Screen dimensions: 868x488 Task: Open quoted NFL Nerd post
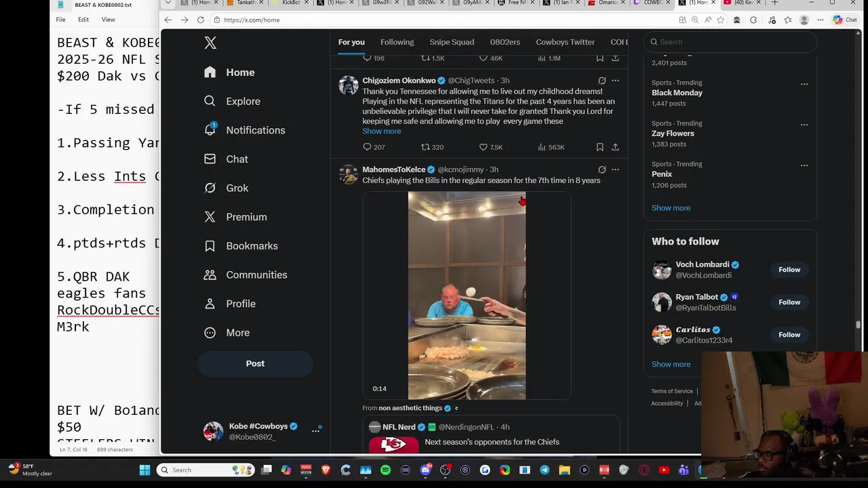click(491, 434)
